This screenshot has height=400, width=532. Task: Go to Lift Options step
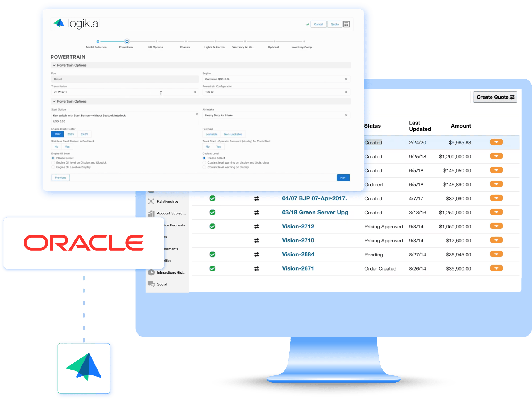click(156, 42)
